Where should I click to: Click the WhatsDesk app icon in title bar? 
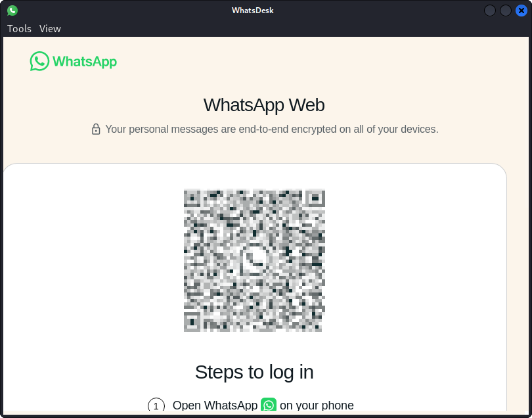(12, 11)
